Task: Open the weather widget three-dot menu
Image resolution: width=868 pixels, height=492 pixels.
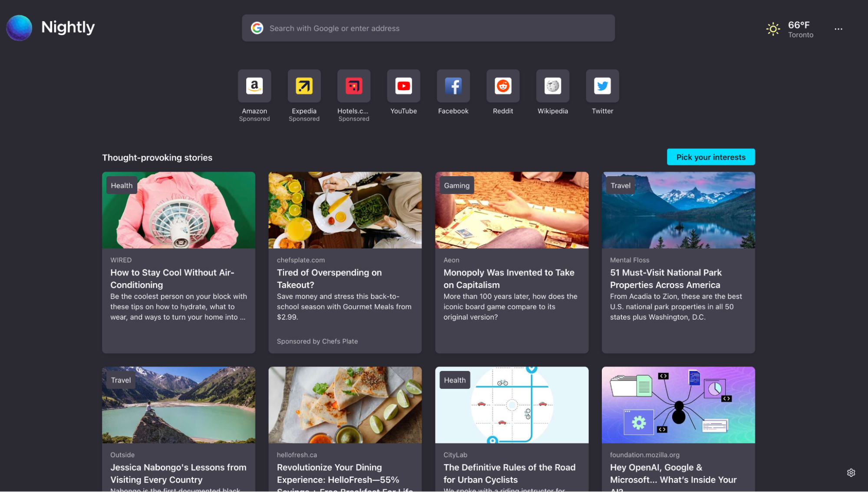Action: (838, 29)
